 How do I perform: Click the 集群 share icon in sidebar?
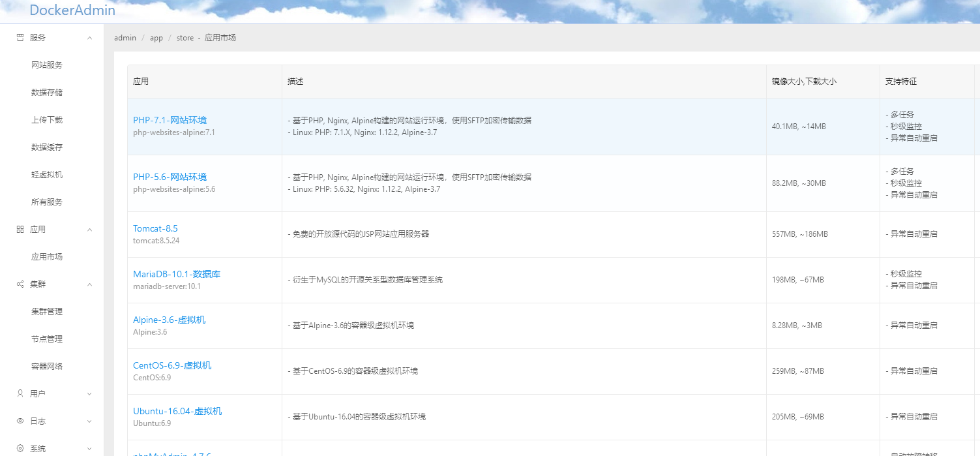[x=20, y=284]
